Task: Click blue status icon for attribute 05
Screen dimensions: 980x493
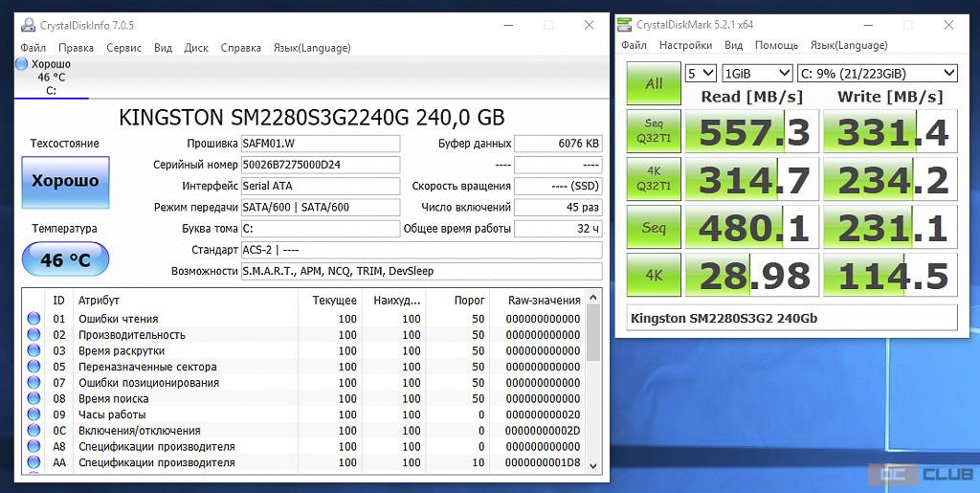Action: click(x=33, y=367)
